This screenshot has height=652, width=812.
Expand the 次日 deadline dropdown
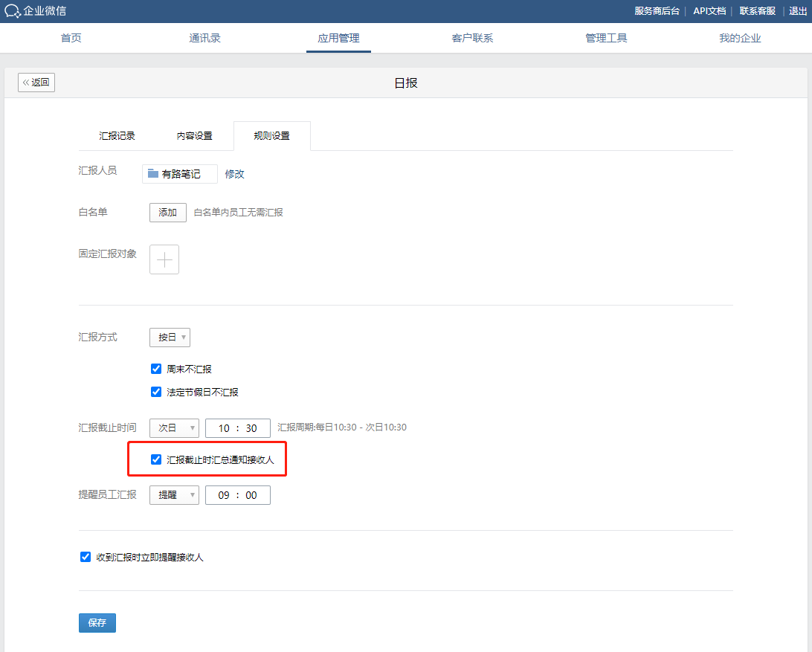(x=174, y=428)
